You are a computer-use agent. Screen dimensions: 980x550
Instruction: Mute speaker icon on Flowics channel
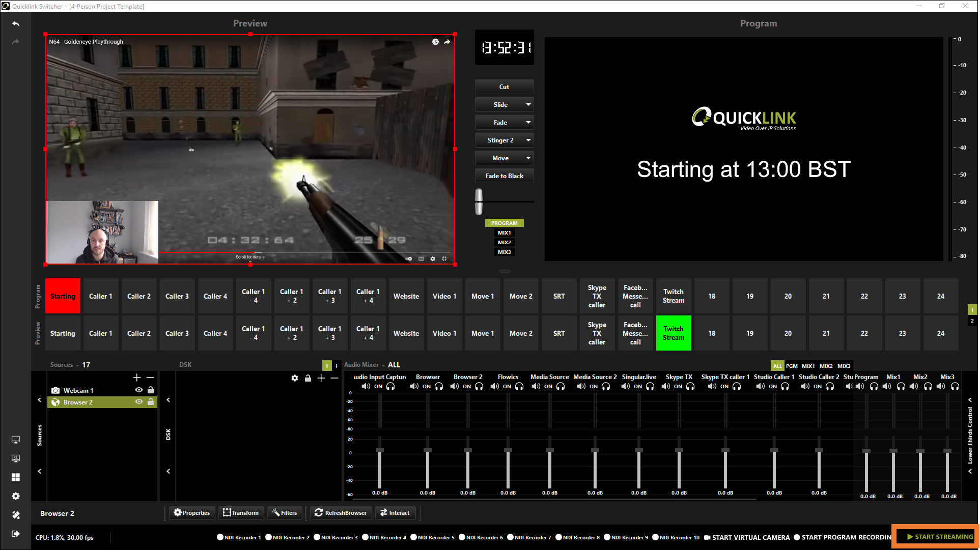pyautogui.click(x=494, y=387)
